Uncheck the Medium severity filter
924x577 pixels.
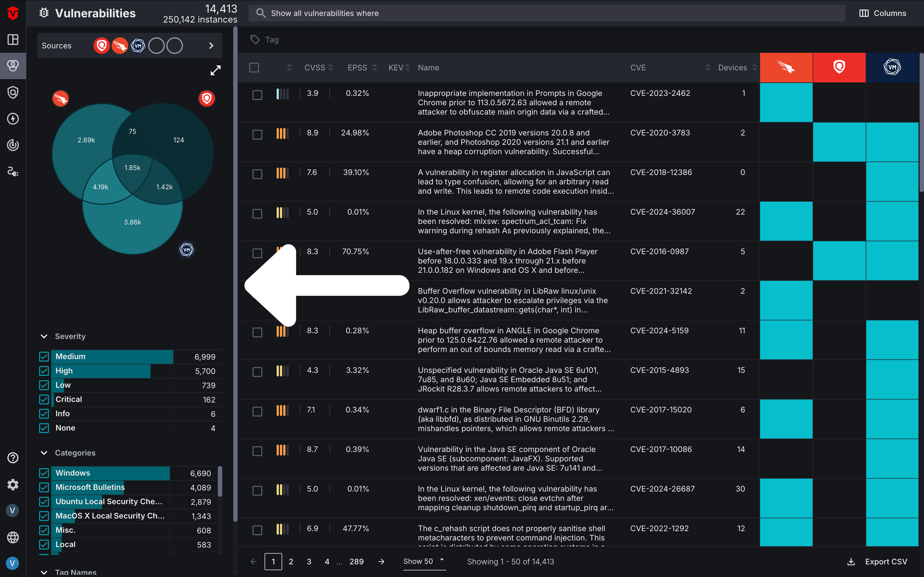(44, 356)
